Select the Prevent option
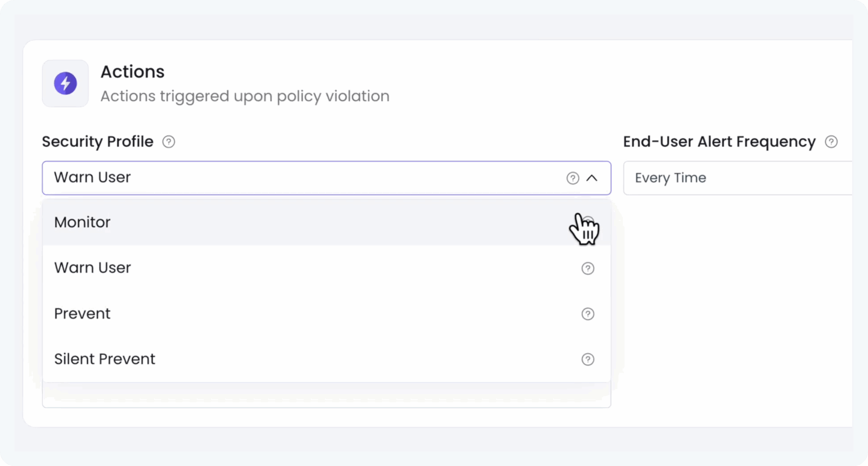The height and width of the screenshot is (466, 868). [x=82, y=314]
